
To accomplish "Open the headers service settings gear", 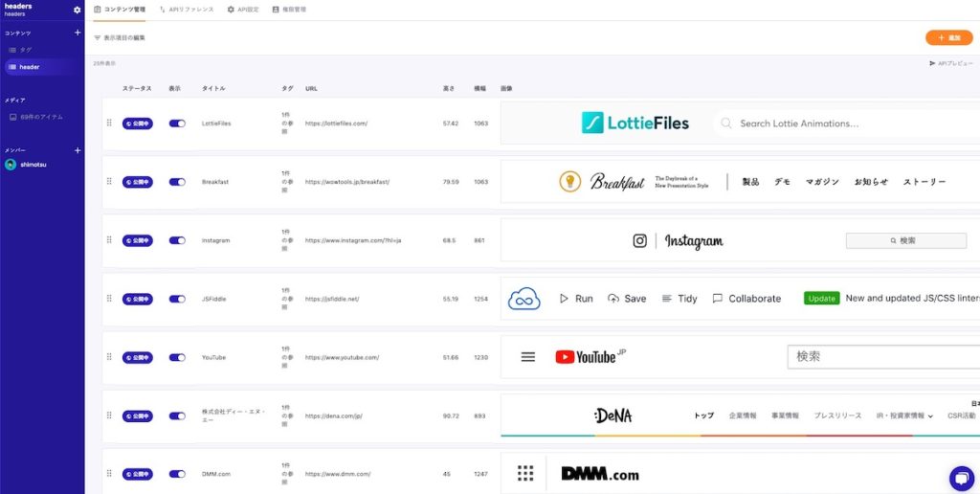I will (77, 10).
